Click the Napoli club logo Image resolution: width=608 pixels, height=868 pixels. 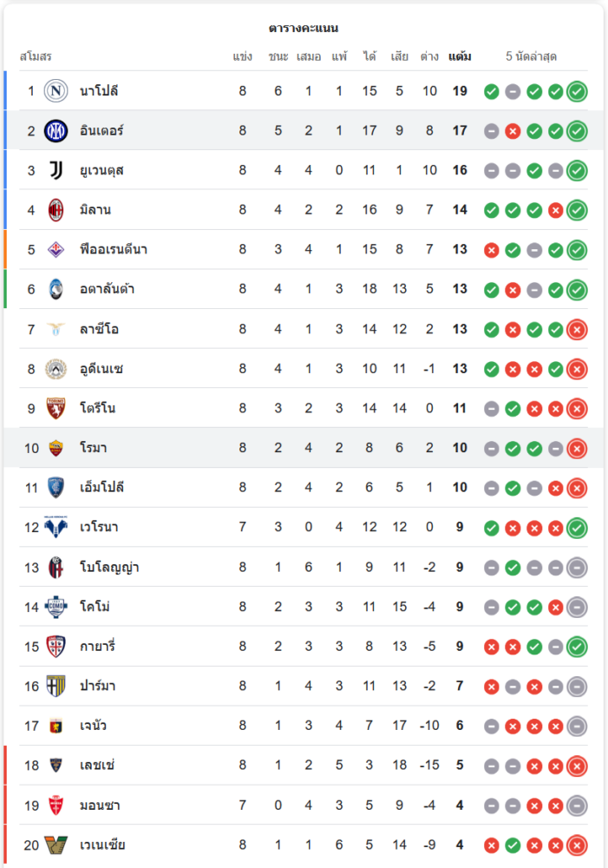point(56,91)
